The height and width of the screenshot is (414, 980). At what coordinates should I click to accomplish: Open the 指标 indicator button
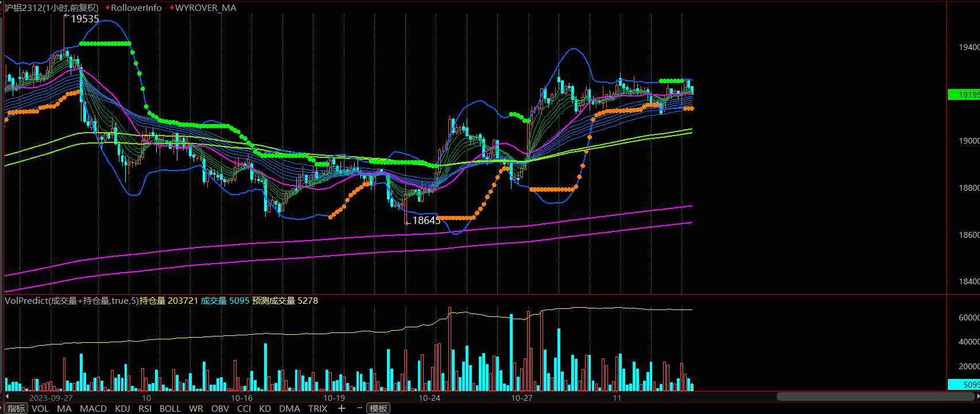pyautogui.click(x=16, y=408)
